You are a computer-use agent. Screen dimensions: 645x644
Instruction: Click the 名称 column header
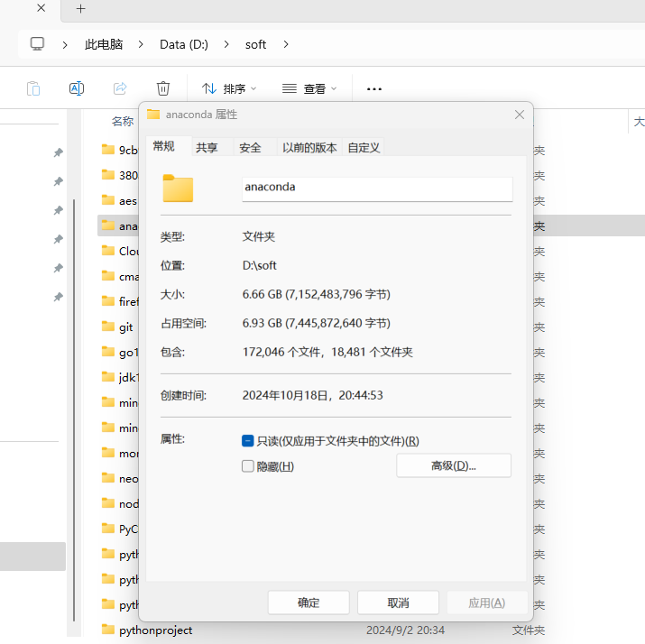(x=122, y=122)
